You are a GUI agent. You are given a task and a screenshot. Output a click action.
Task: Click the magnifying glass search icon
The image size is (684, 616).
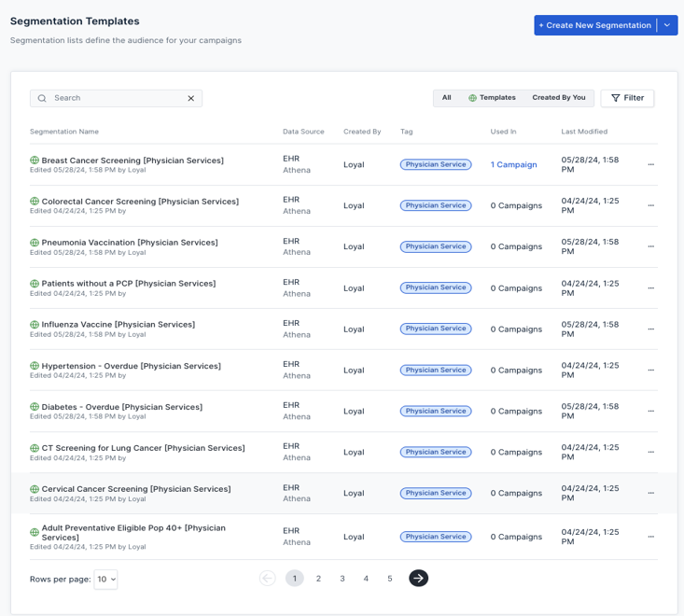(x=42, y=98)
